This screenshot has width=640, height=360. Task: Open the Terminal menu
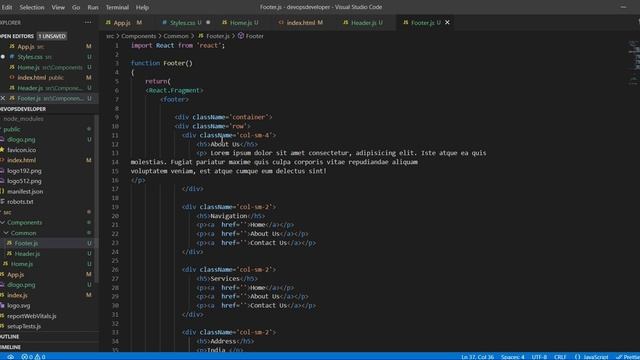(x=117, y=7)
